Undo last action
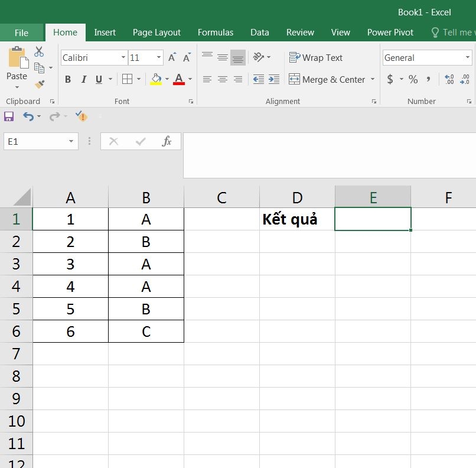476x468 pixels. click(x=28, y=116)
